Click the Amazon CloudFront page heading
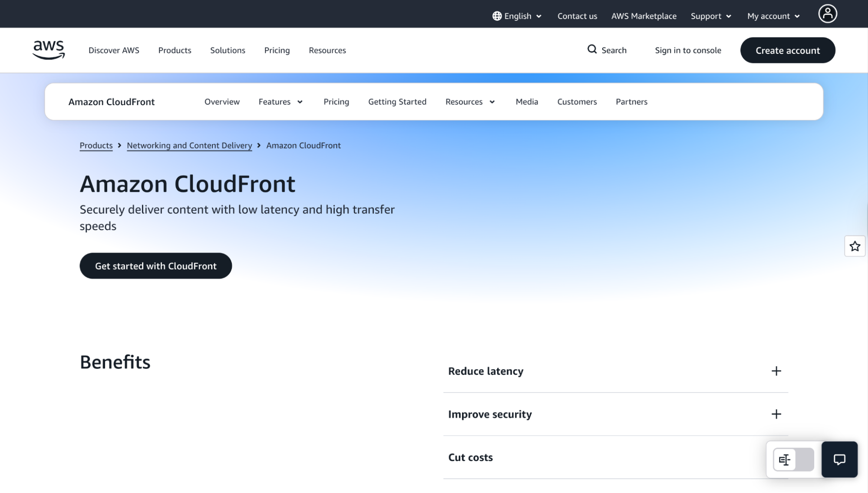868x493 pixels. point(188,184)
